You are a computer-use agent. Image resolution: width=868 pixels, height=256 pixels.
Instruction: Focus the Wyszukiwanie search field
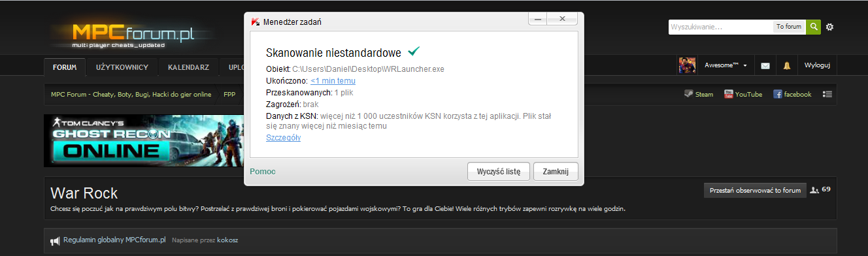pyautogui.click(x=720, y=27)
